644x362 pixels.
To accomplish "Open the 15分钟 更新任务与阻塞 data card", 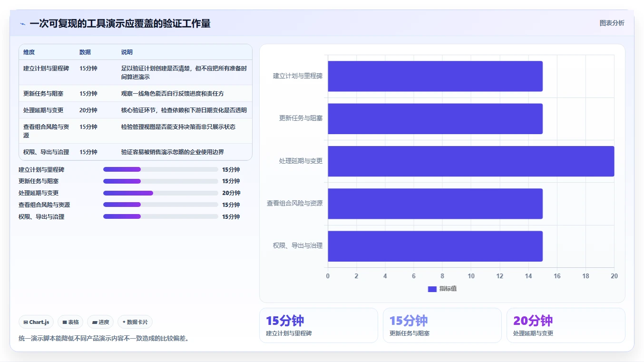I will pos(442,325).
